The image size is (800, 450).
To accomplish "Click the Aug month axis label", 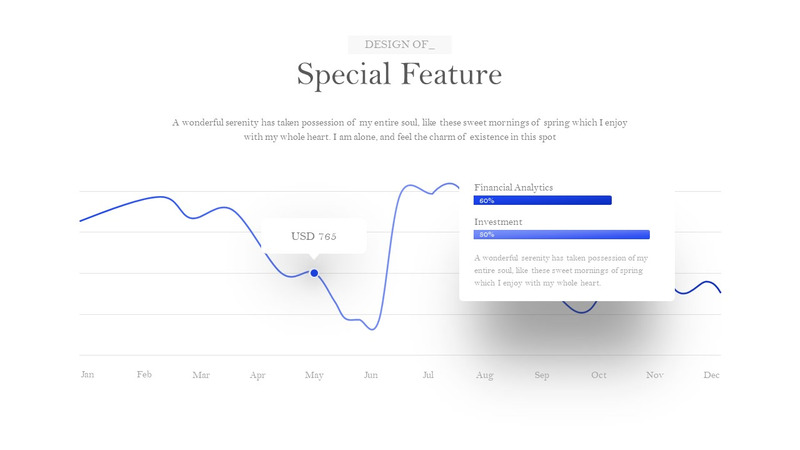I will point(485,376).
